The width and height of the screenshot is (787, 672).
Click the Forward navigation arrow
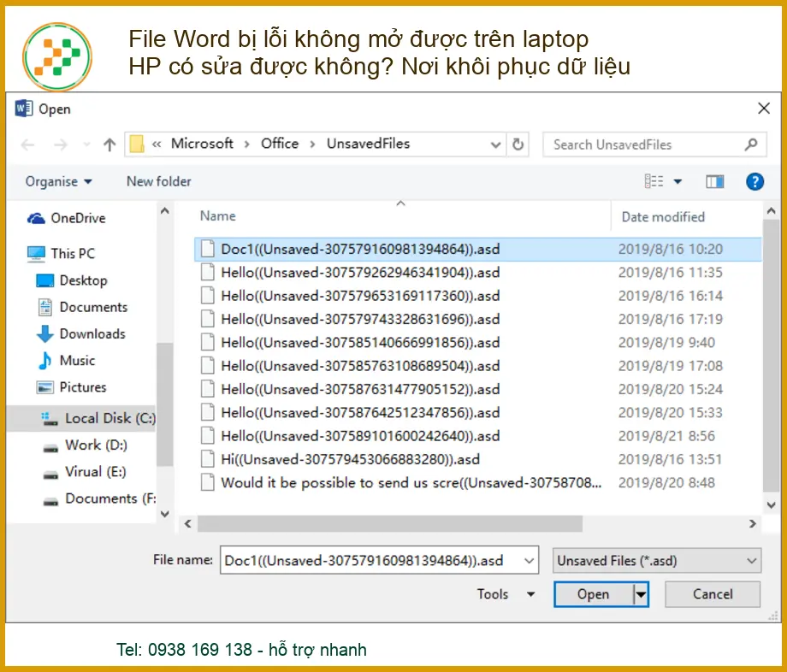point(61,145)
